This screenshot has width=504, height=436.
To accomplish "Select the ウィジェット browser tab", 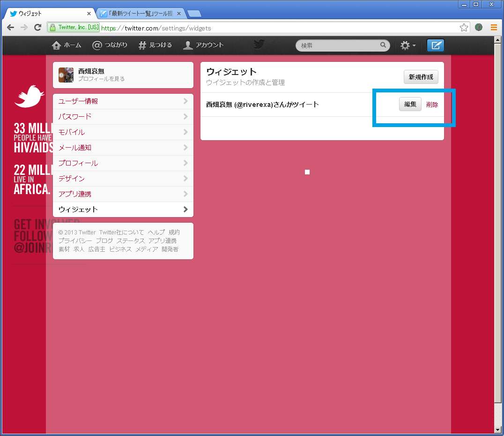I will [50, 14].
